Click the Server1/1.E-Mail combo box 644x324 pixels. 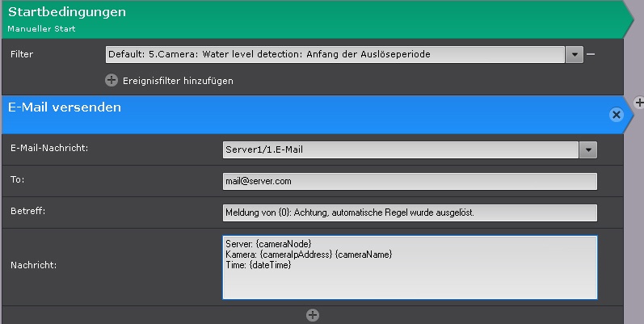400,149
